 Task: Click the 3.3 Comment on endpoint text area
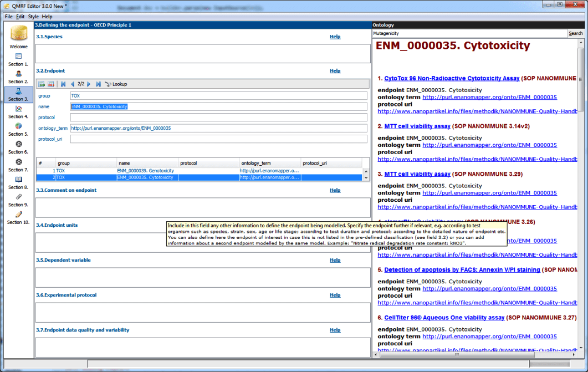coord(203,207)
